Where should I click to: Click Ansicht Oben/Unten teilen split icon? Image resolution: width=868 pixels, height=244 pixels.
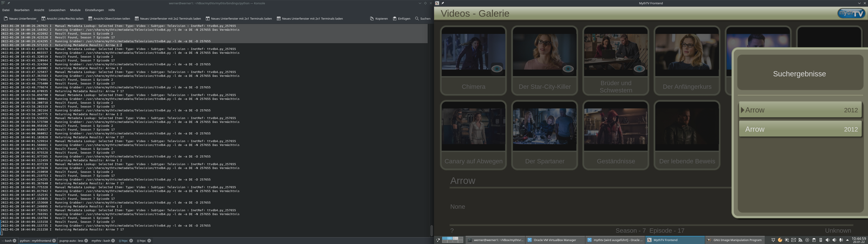pos(90,19)
